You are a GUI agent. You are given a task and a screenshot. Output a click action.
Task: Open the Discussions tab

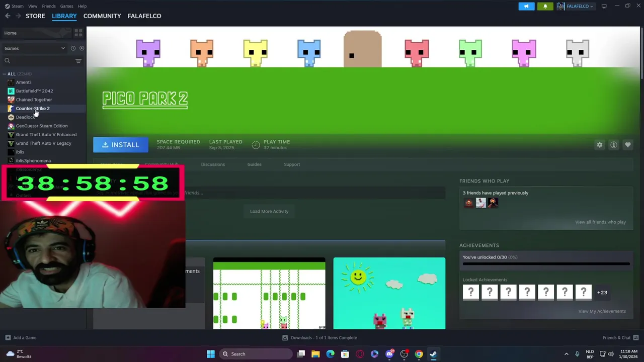click(x=213, y=164)
